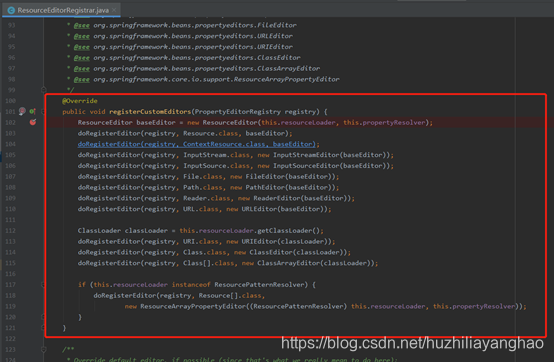Collapse the if block at line 117

click(x=43, y=285)
